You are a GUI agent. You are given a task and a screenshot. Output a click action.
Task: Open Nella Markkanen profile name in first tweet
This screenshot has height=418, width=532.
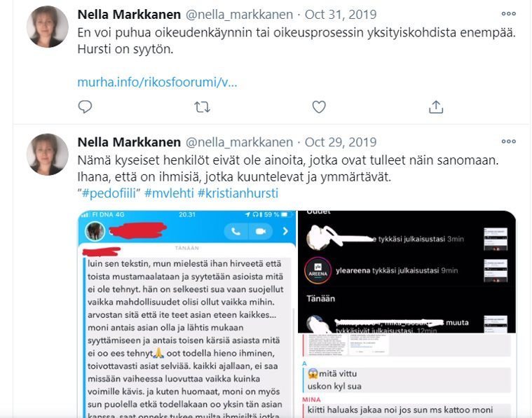[129, 15]
